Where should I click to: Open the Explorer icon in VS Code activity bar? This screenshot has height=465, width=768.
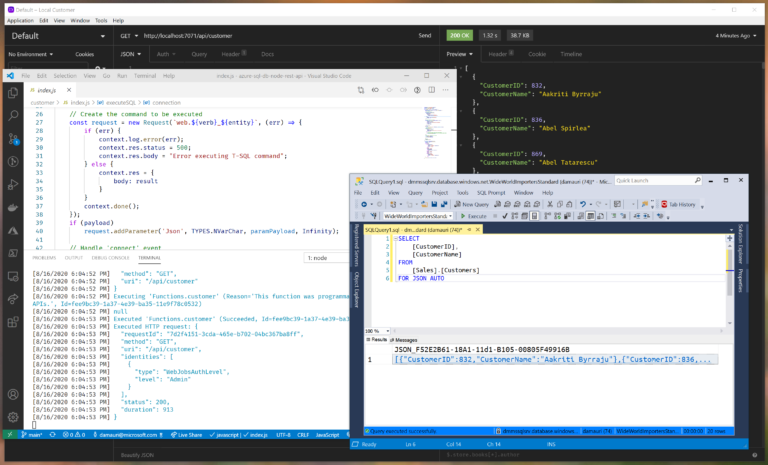click(x=13, y=93)
